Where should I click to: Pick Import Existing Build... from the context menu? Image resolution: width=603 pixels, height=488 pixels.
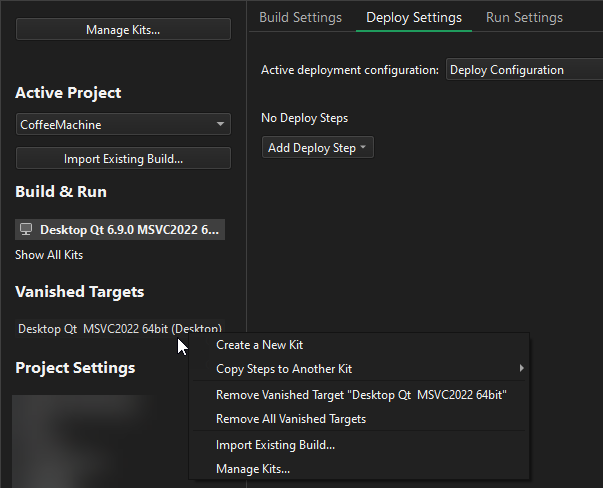point(275,445)
